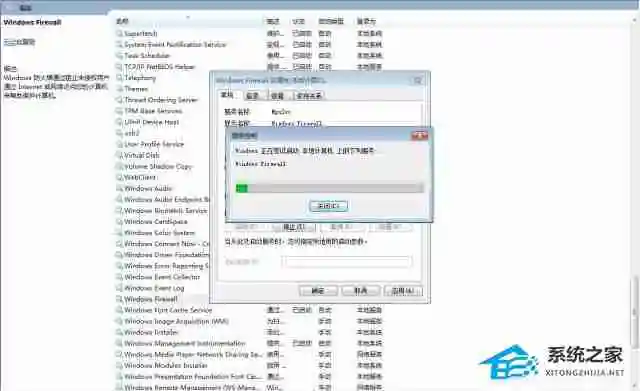The width and height of the screenshot is (640, 391).
Task: Select the User Profile Service name
Action: [x=154, y=144]
